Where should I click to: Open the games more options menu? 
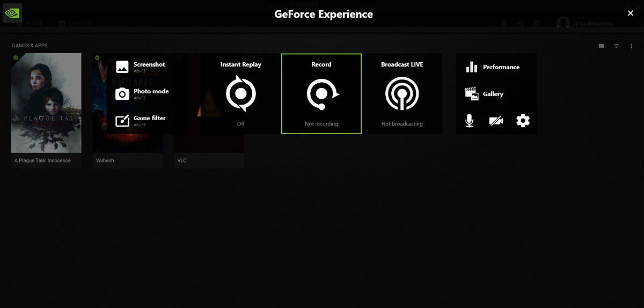(631, 46)
